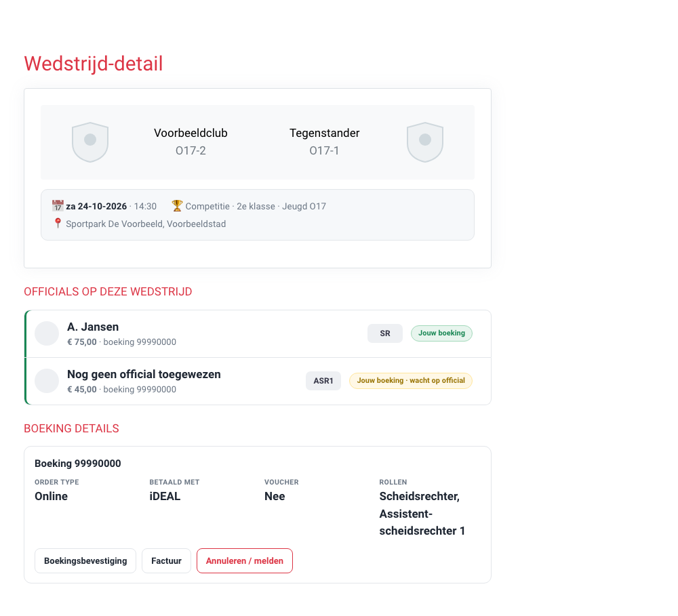Select 'Nog geen official toegewezen' row title
Viewport: 678px width, 616px height.
(144, 374)
